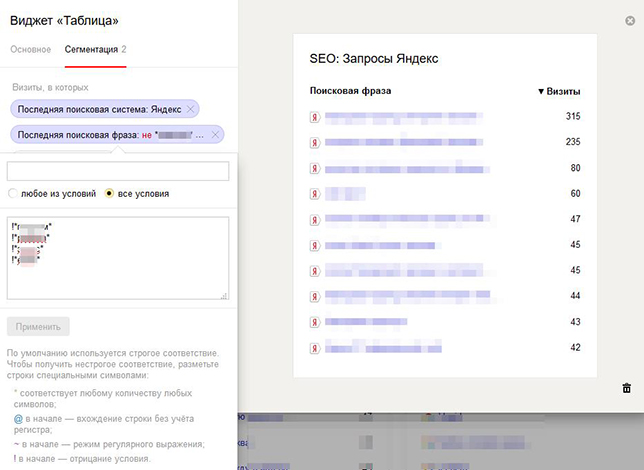Screen dimensions: 644x470
Task: Open the search phrase link with 80 visits
Action: click(407, 169)
